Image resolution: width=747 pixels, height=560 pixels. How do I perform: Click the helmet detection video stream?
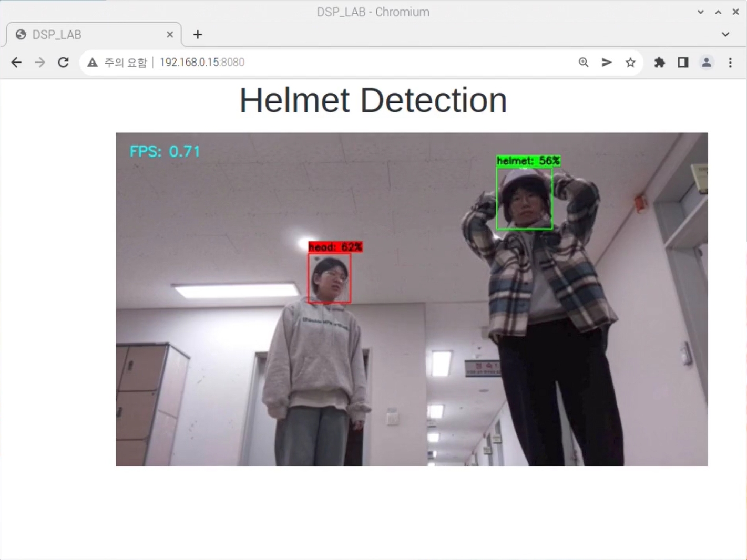(412, 299)
